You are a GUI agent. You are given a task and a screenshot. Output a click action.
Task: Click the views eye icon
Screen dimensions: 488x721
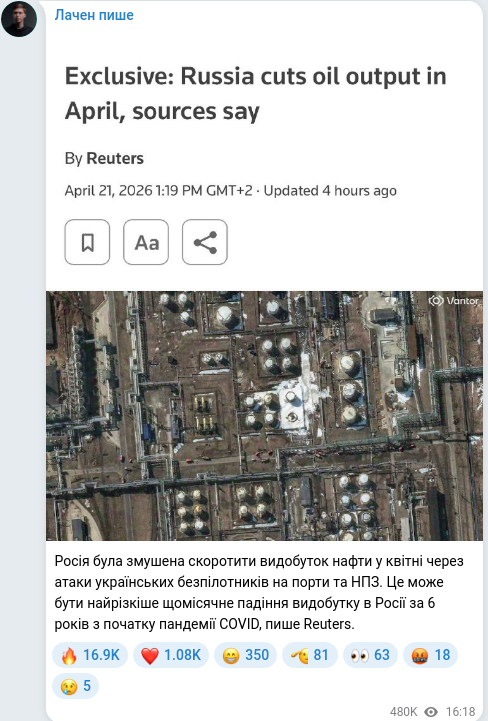click(431, 712)
